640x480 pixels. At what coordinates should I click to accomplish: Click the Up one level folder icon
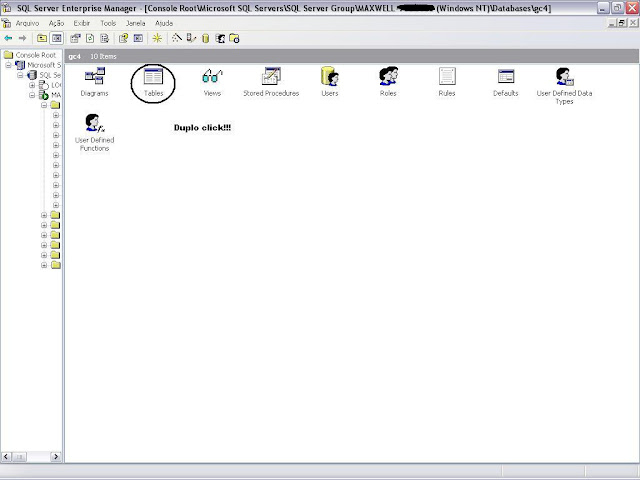point(42,38)
